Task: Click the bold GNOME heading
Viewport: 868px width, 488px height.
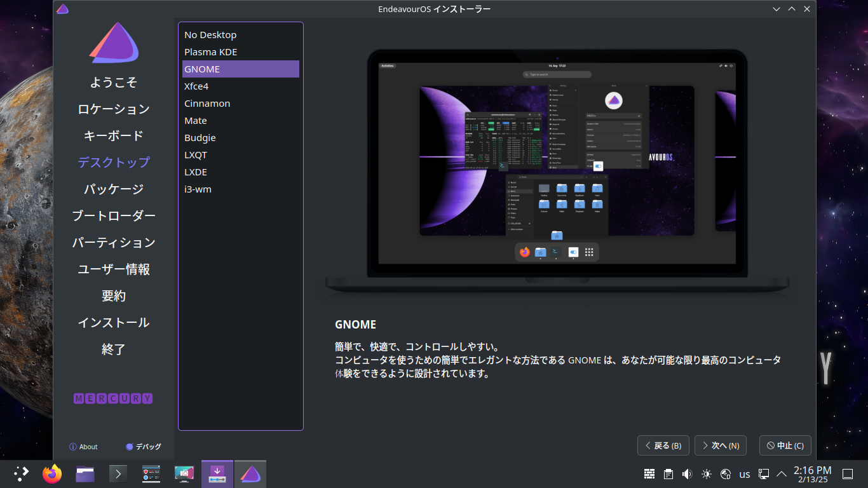Action: tap(356, 325)
